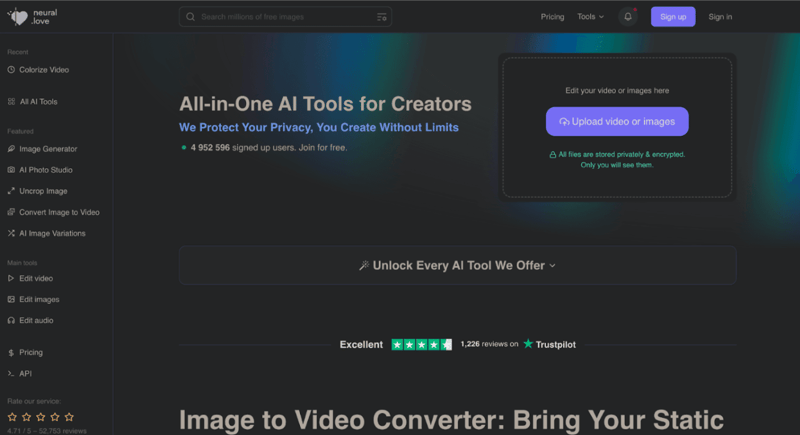Viewport: 800px width, 435px height.
Task: Expand the Tools dropdown in header
Action: (x=590, y=17)
